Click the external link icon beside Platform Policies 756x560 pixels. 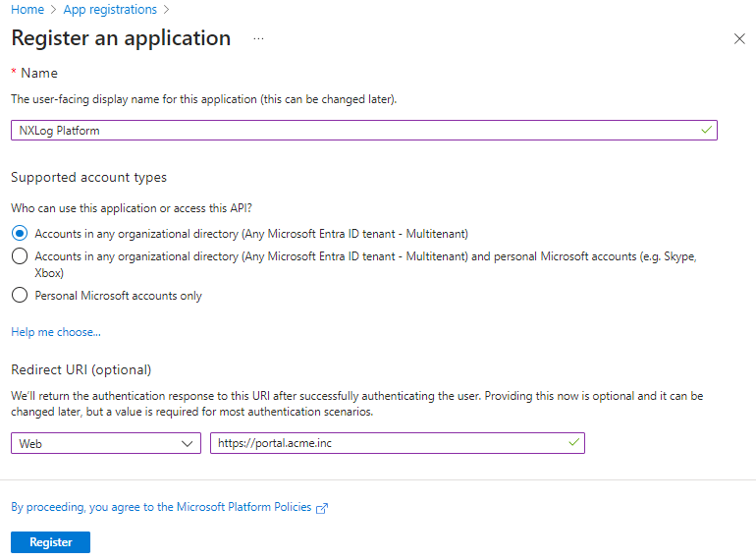tap(322, 508)
